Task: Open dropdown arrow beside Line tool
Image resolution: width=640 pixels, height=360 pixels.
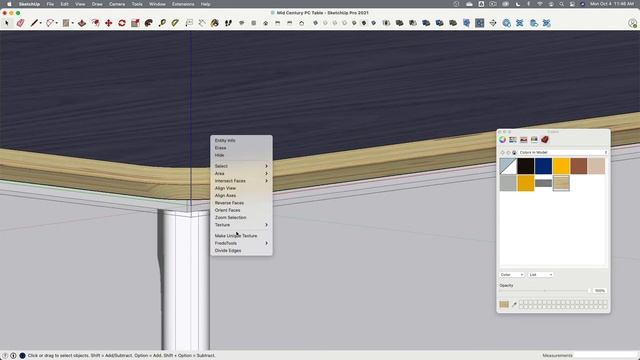Action: (40, 23)
